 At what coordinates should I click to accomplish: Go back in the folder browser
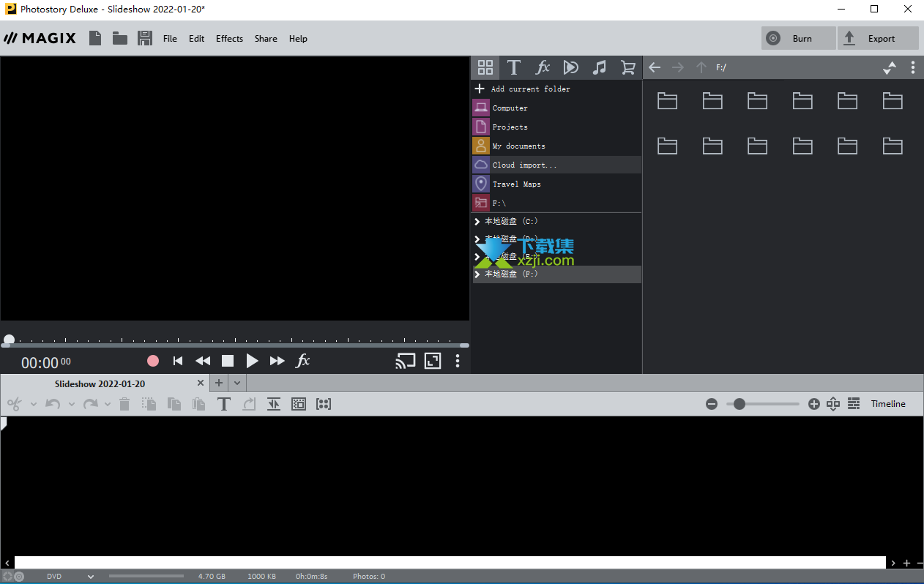click(655, 67)
